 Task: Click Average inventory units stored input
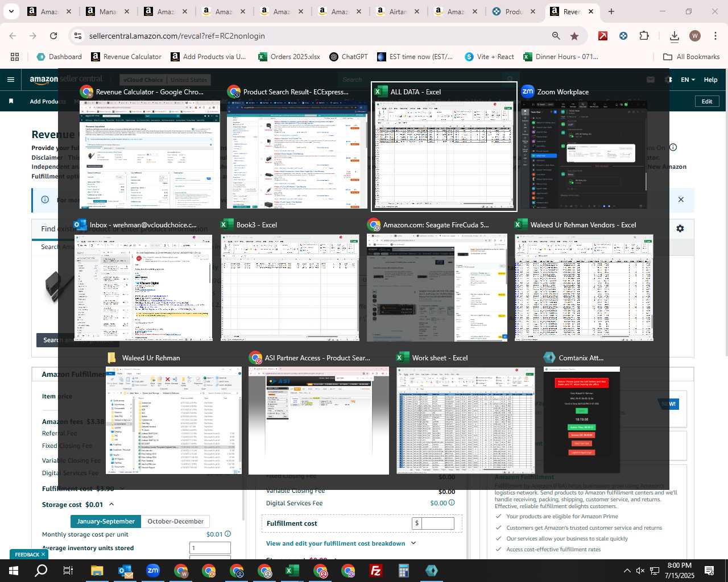pyautogui.click(x=210, y=548)
